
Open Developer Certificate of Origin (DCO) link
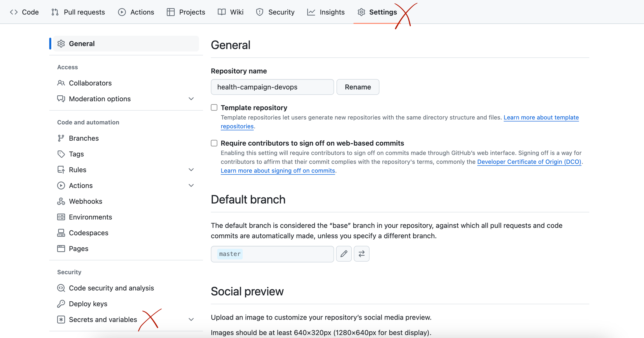coord(529,162)
